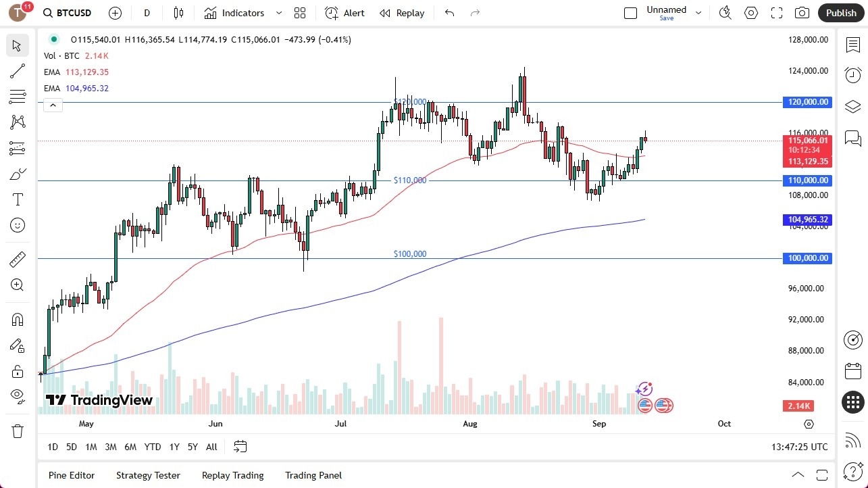
Task: Open the Watchlist panel icon
Action: (x=852, y=44)
